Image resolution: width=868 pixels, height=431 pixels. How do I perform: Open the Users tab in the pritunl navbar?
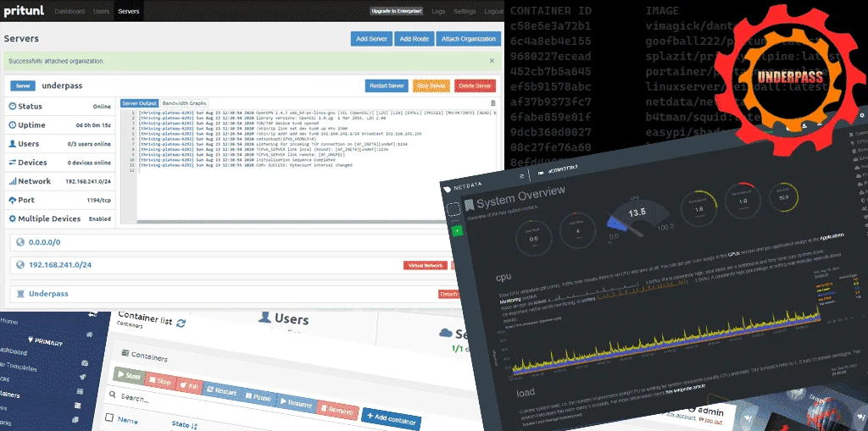(102, 11)
